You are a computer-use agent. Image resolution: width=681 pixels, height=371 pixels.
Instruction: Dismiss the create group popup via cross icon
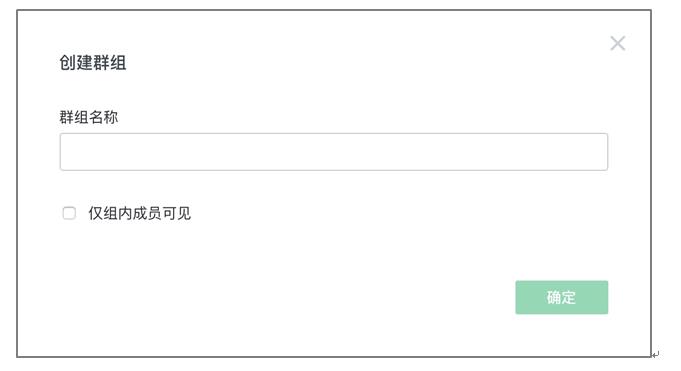pos(617,43)
